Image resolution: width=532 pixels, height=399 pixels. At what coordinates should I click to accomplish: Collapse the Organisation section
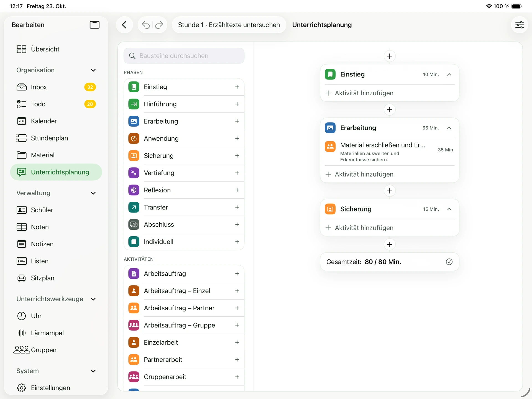(93, 70)
